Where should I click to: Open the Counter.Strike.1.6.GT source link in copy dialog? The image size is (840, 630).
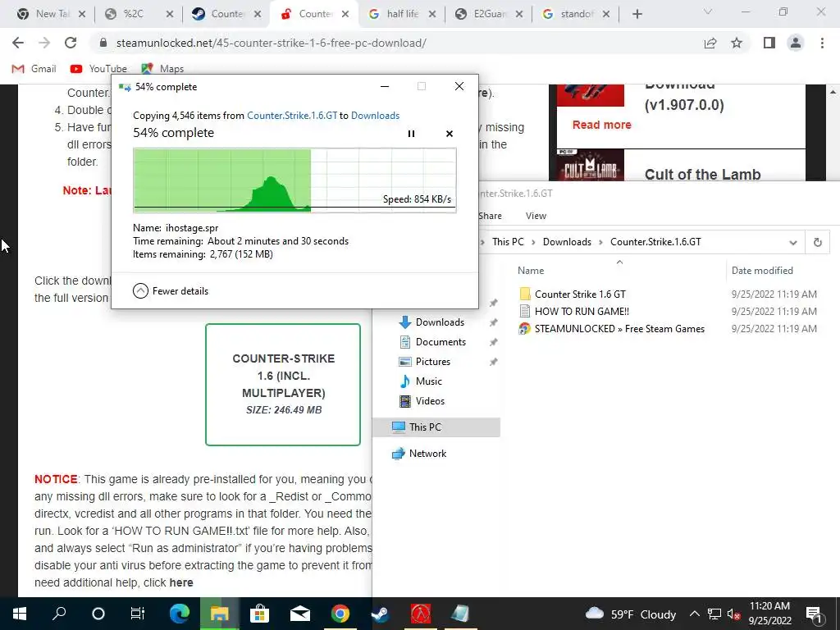(292, 116)
